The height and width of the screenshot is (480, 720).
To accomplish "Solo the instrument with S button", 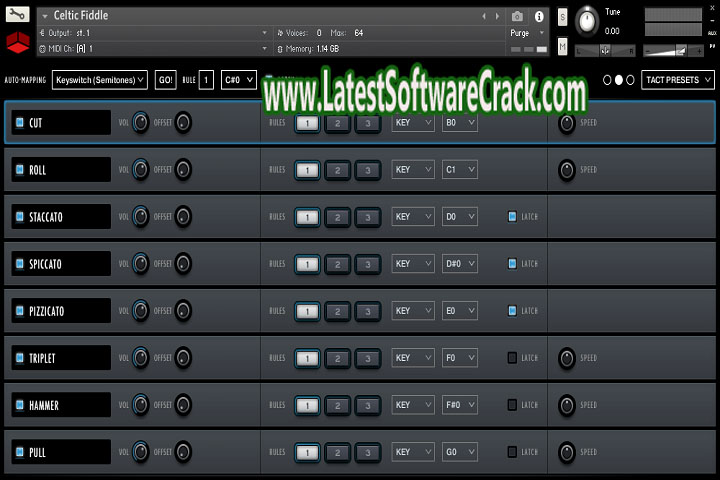I will pos(562,17).
